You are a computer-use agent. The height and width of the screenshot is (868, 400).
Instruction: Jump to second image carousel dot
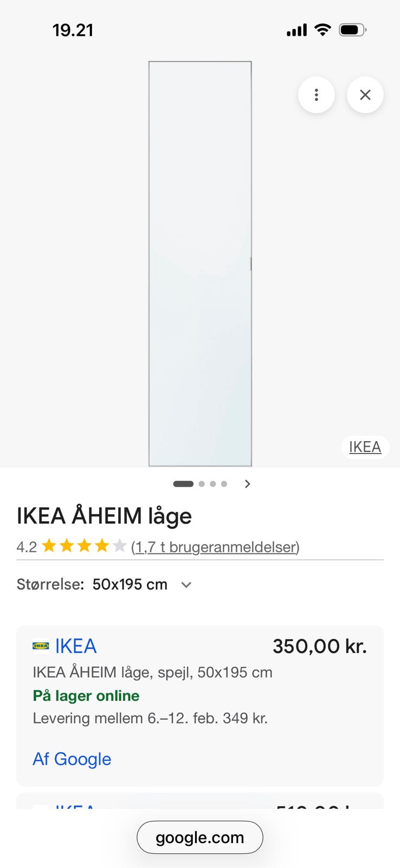[202, 484]
